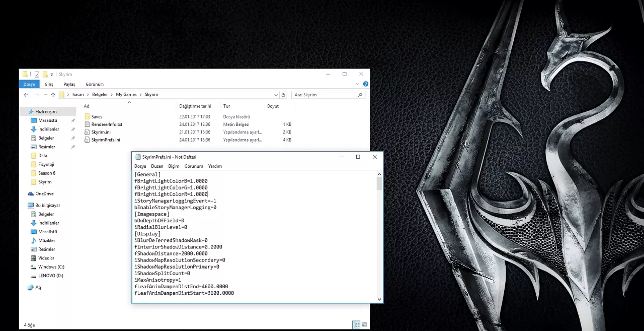Open Explorer Paylaş ribbon tab

click(x=69, y=84)
